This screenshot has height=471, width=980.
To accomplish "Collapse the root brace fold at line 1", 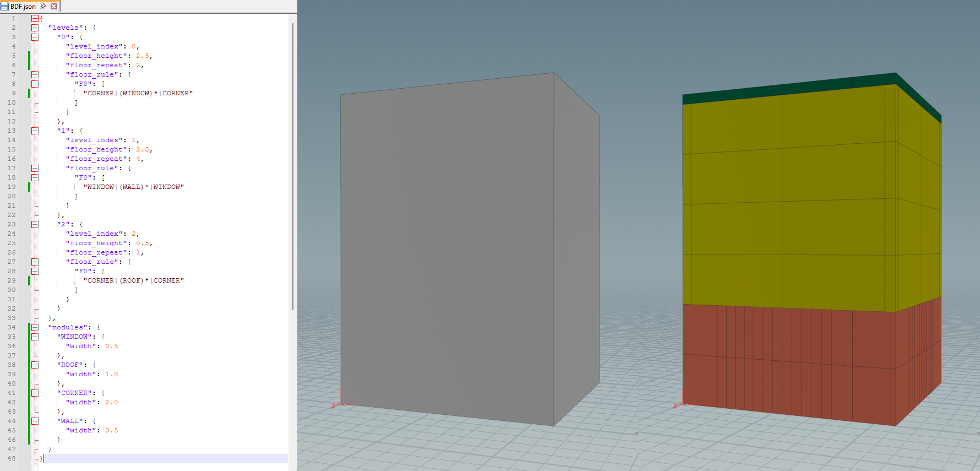I will [35, 18].
